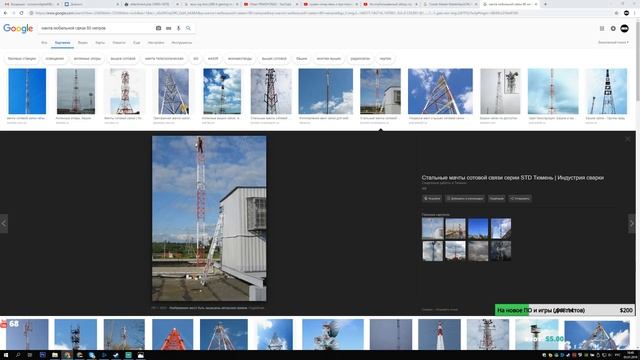Show previous image with left arrow

pos(4,223)
